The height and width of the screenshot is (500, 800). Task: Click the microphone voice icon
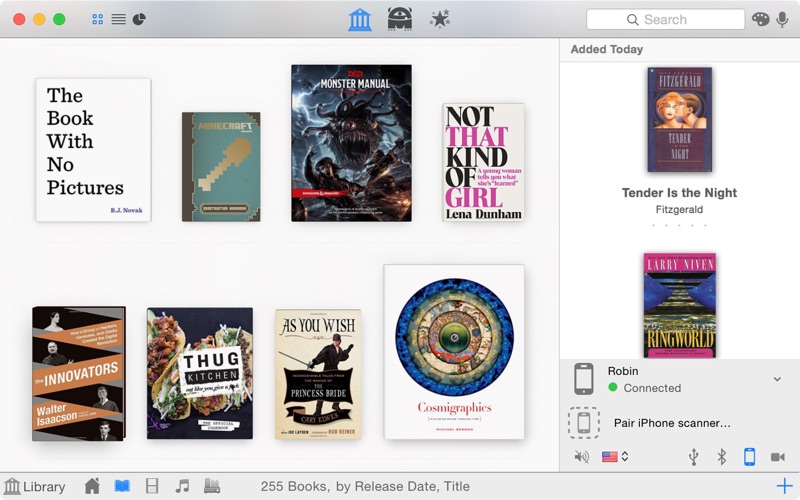(782, 19)
